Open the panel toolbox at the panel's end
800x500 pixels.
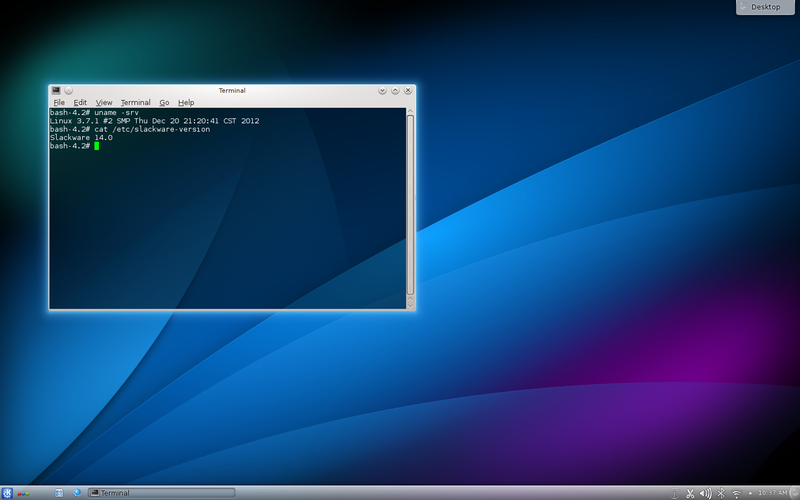pos(795,493)
